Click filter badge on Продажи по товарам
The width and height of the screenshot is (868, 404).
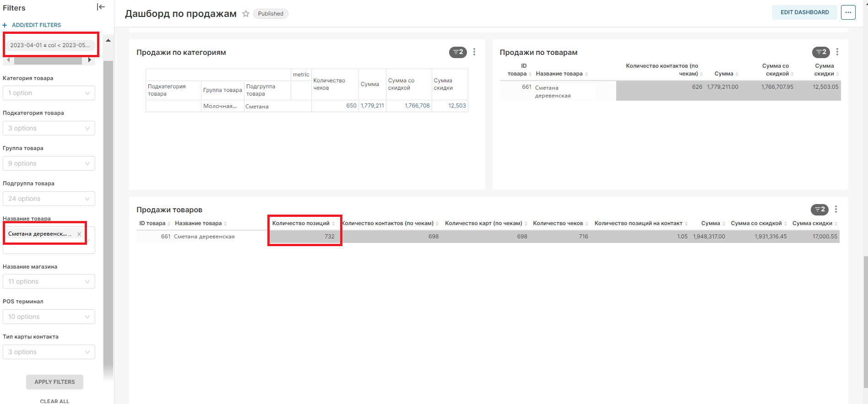(821, 52)
